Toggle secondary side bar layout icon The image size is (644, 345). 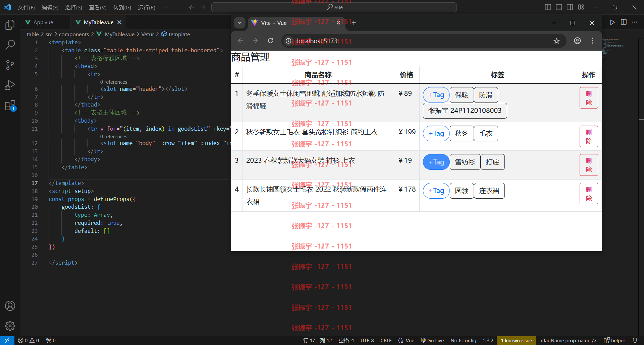570,7
